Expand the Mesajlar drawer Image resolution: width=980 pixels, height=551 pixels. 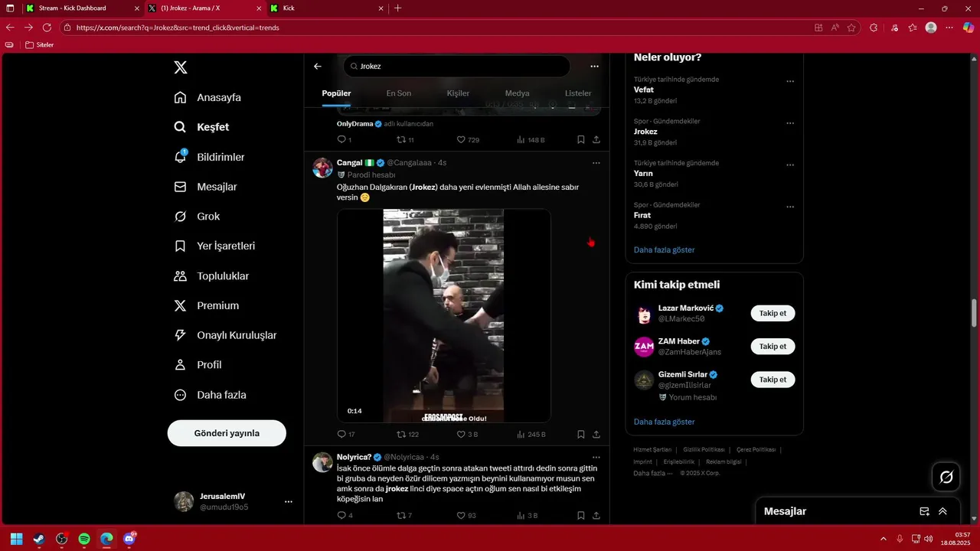(x=942, y=511)
